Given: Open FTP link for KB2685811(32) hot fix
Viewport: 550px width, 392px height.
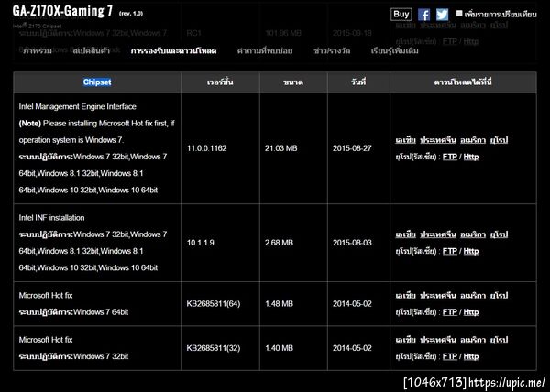Looking at the screenshot, I should 450,356.
